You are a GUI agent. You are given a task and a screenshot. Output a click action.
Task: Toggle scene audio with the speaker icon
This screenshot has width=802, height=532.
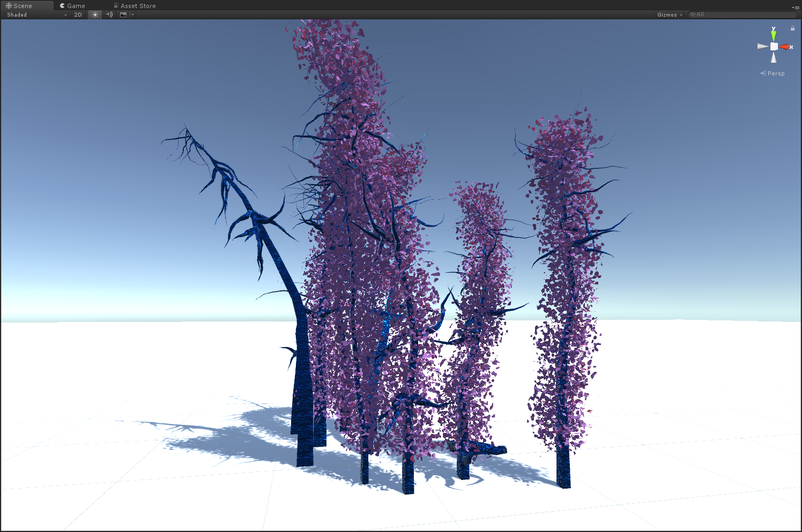[x=109, y=14]
